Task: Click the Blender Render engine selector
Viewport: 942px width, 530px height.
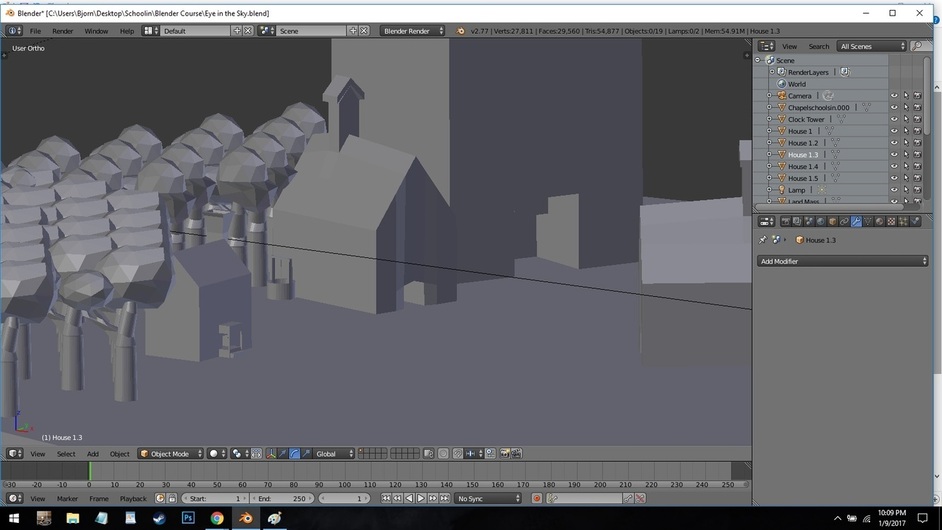Action: (x=412, y=31)
